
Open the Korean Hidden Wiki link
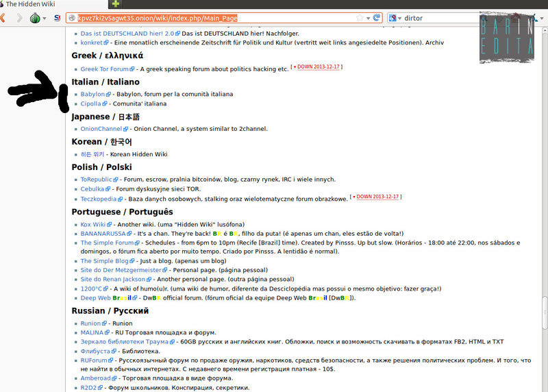click(92, 154)
